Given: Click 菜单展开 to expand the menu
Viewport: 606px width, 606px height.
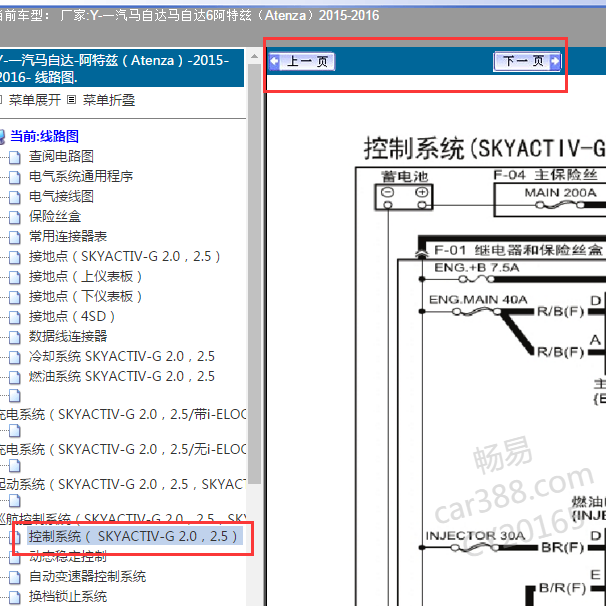Looking at the screenshot, I should click(x=34, y=100).
